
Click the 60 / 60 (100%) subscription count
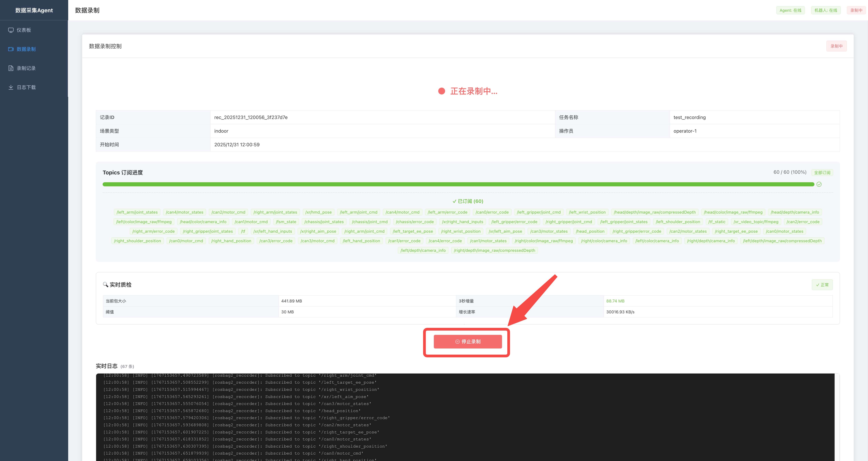tap(790, 172)
